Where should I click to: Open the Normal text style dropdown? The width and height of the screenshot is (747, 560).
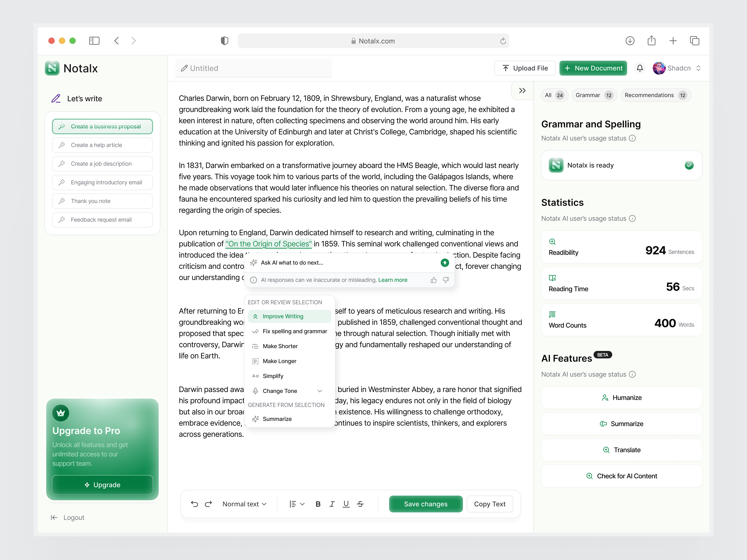click(x=245, y=504)
